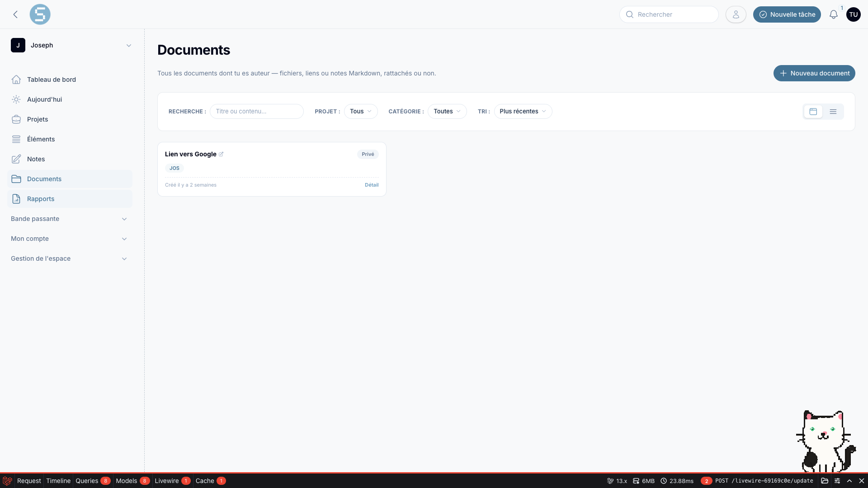This screenshot has width=868, height=488.
Task: Open external link icon beside Lien vers Google
Action: 221,154
